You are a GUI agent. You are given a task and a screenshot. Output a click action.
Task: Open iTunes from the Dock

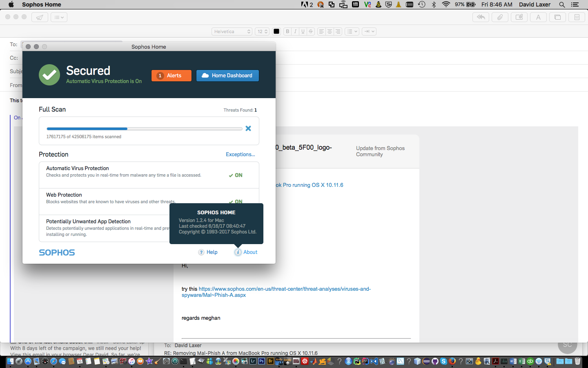(131, 361)
